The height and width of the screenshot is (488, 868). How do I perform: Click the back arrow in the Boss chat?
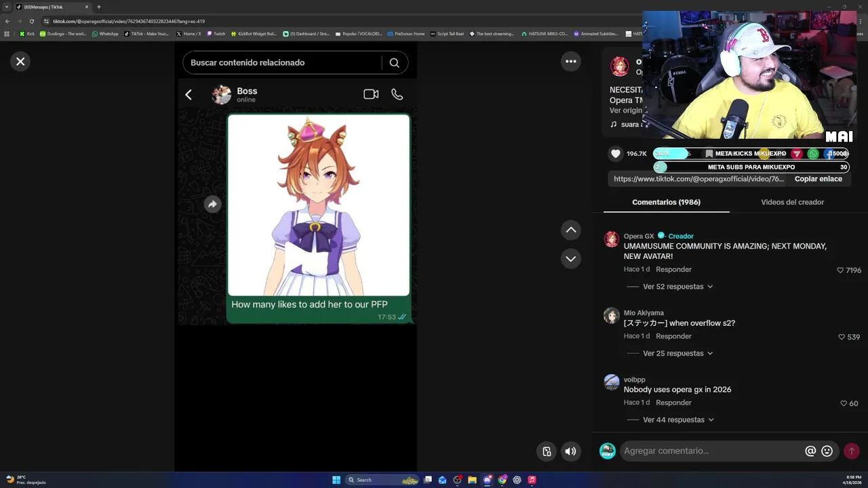(x=189, y=95)
